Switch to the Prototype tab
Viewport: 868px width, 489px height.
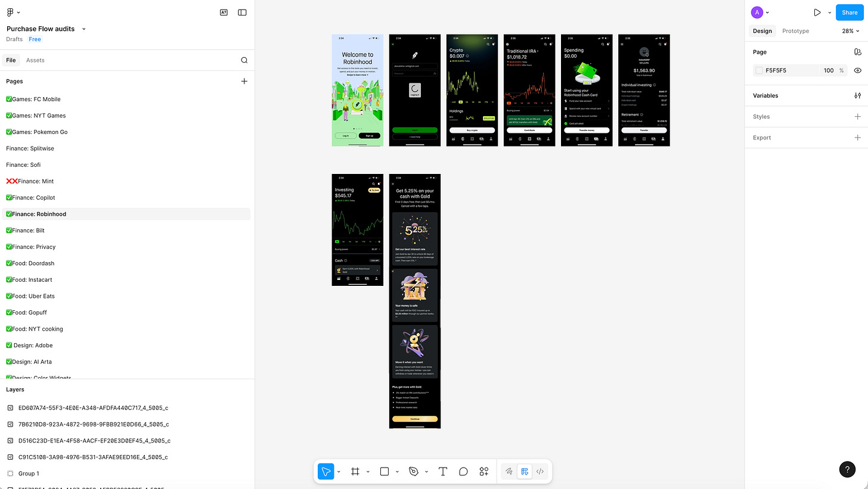click(x=795, y=31)
